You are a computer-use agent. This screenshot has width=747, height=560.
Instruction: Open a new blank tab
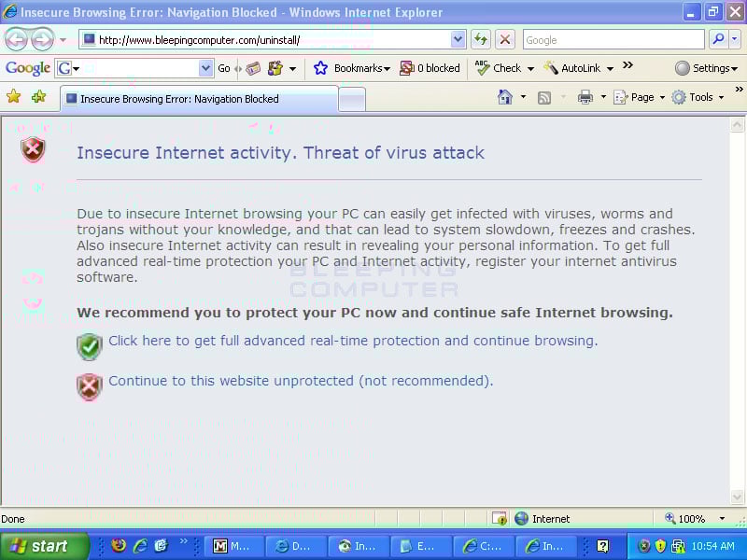(352, 100)
